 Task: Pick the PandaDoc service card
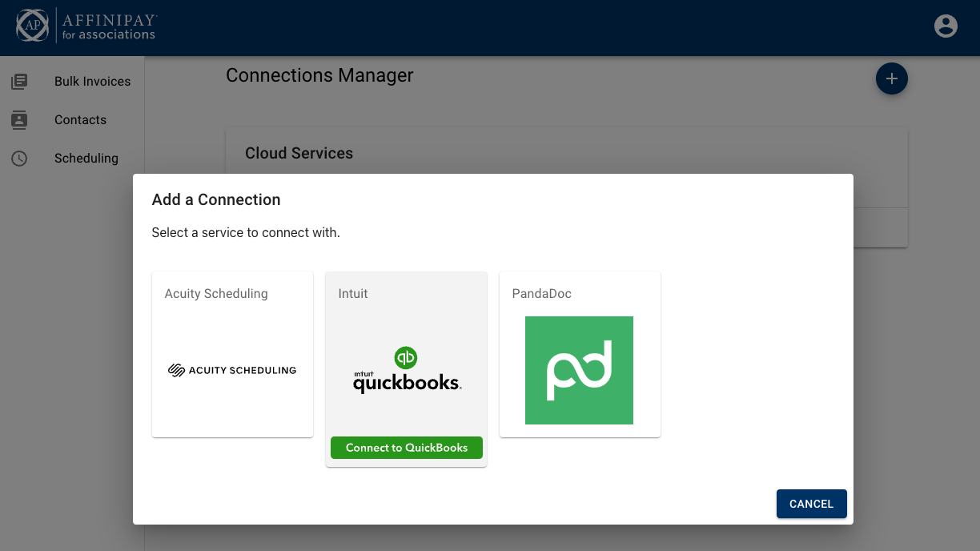[579, 353]
